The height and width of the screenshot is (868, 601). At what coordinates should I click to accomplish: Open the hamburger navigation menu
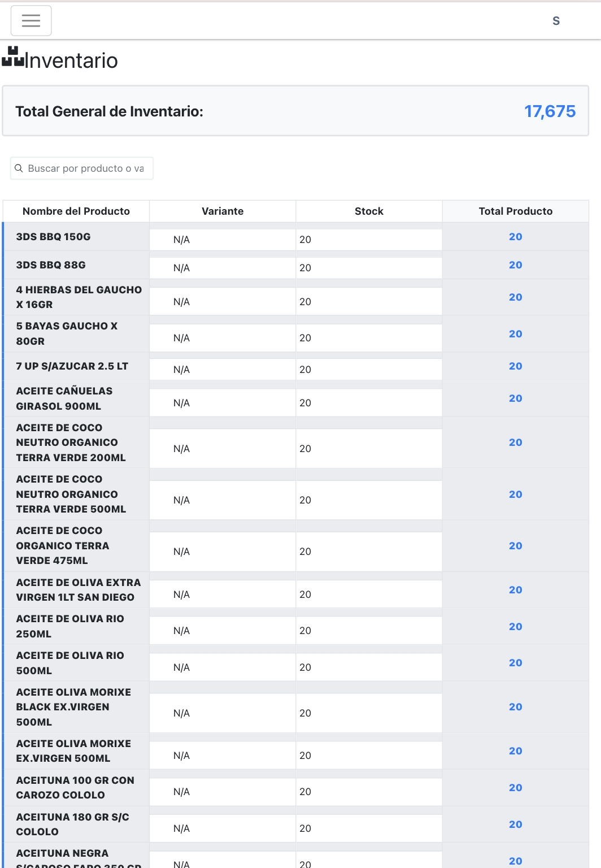31,21
